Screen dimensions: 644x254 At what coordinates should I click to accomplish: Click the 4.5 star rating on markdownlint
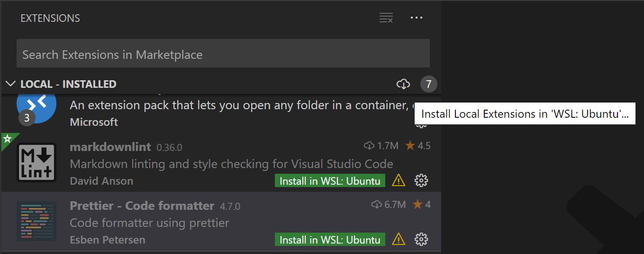tap(418, 146)
